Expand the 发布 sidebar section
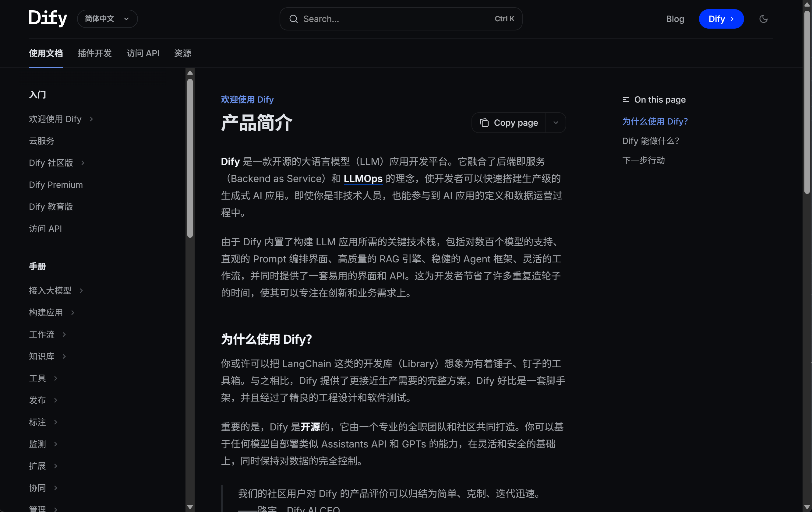812x512 pixels. click(x=56, y=400)
